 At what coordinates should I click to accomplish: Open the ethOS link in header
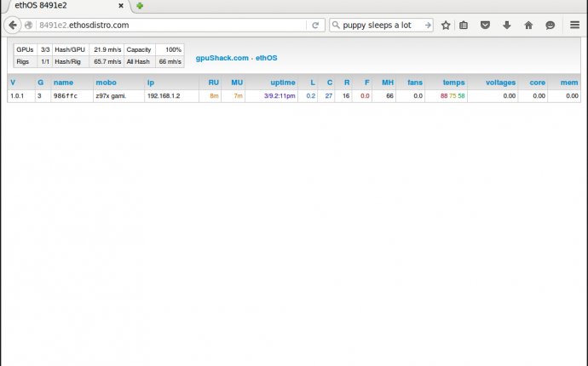click(x=266, y=58)
